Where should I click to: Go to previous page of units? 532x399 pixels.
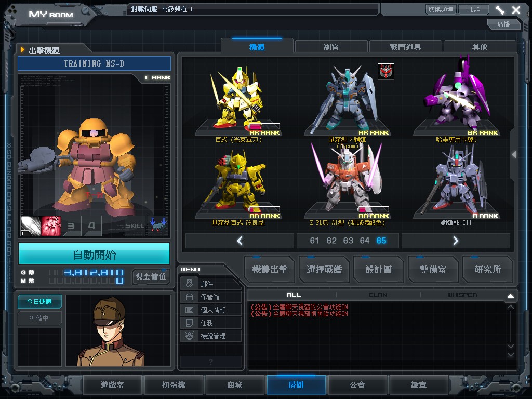[240, 241]
